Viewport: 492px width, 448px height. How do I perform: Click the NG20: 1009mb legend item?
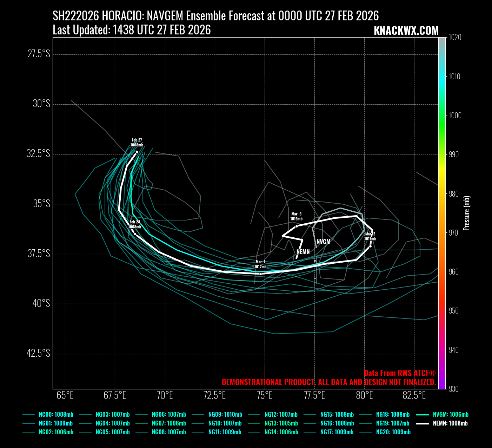click(x=393, y=432)
